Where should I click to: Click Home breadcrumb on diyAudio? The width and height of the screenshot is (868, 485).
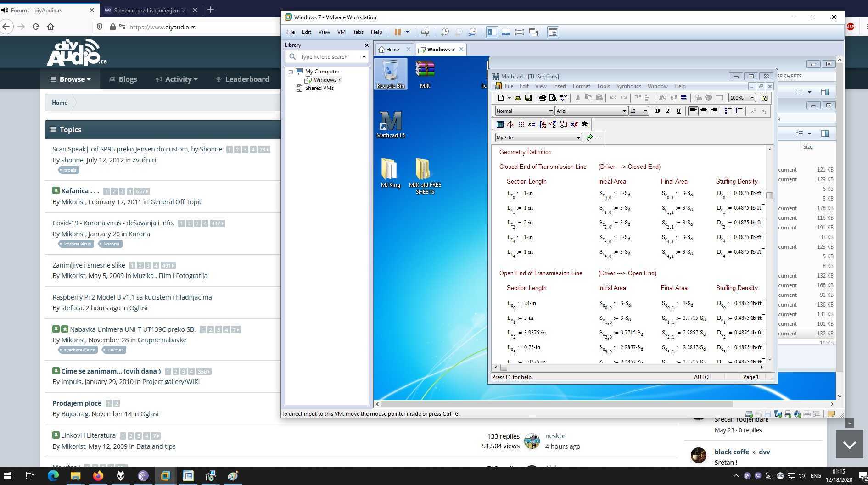60,103
